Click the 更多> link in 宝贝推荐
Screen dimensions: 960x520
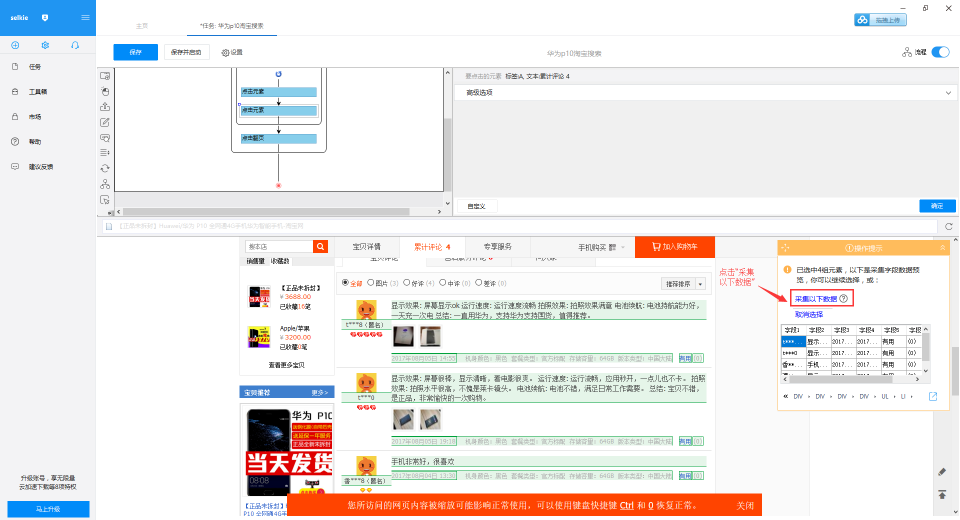click(x=320, y=393)
